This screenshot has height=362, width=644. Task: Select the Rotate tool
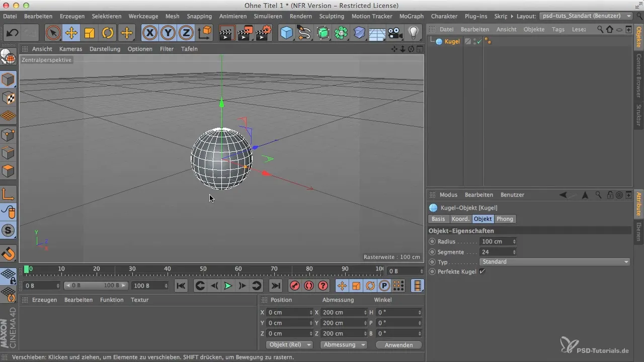point(108,33)
